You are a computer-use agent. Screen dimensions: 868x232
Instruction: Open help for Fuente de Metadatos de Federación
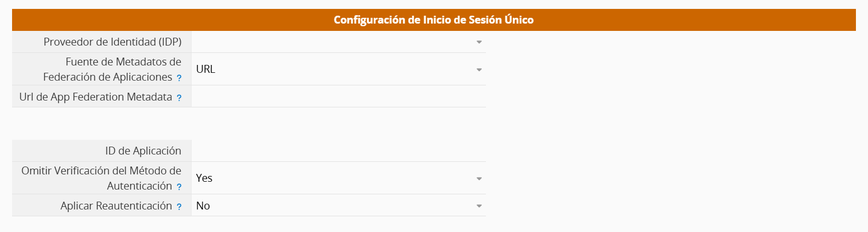coord(179,78)
